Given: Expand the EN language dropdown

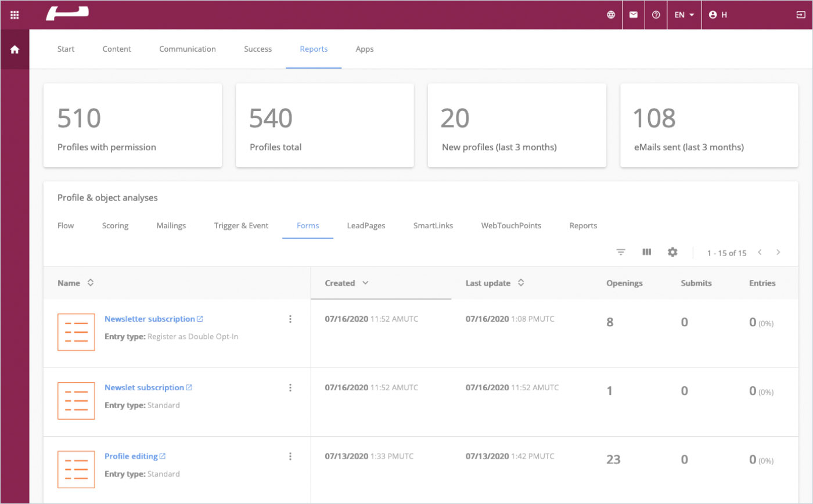Looking at the screenshot, I should [x=684, y=15].
